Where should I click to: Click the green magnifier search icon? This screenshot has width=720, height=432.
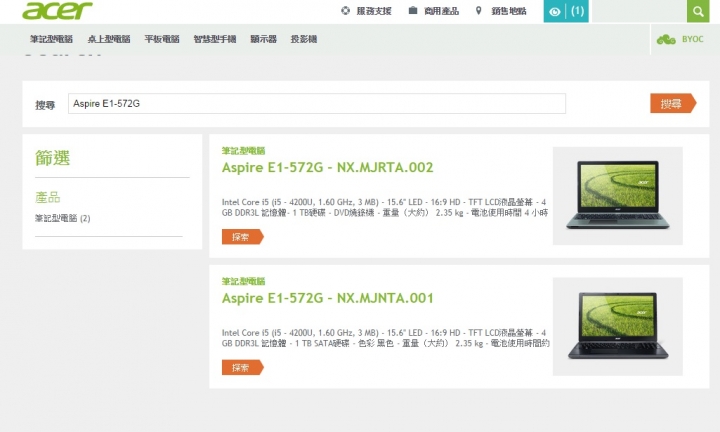click(x=698, y=11)
